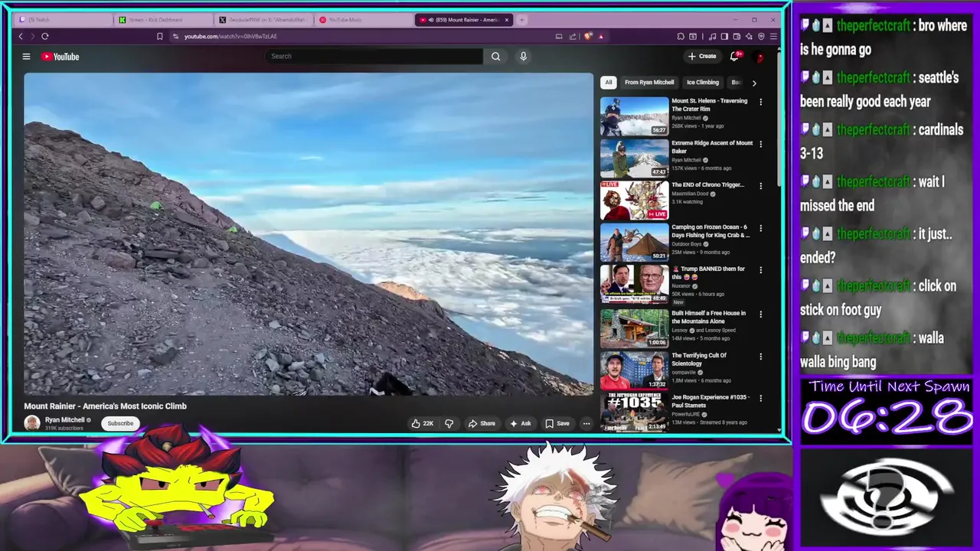The height and width of the screenshot is (551, 980).
Task: Click the Share button
Action: click(x=482, y=423)
